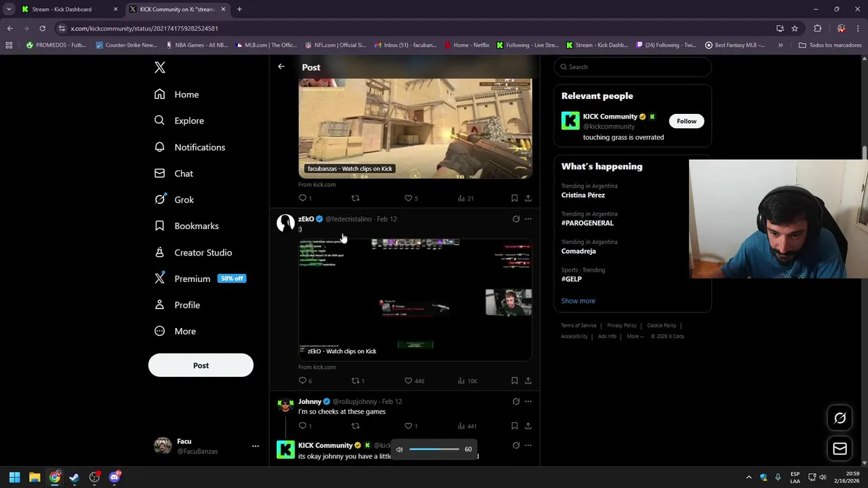
Task: Open More options in sidebar
Action: tap(175, 331)
